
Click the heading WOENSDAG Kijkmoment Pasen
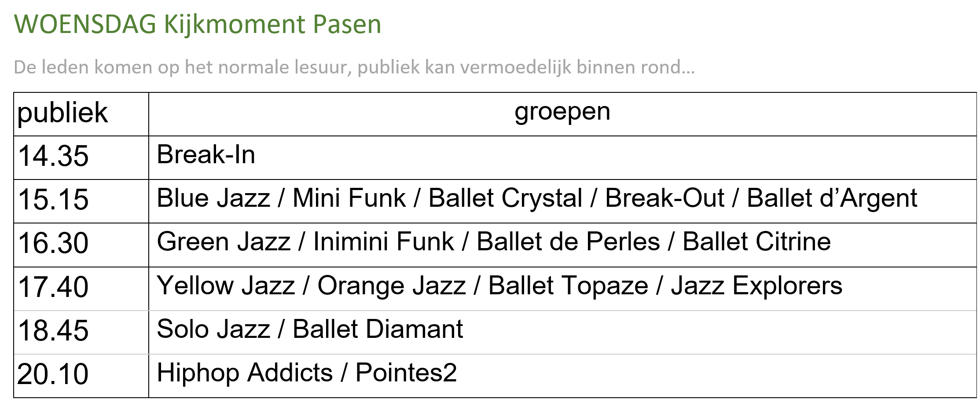click(198, 24)
